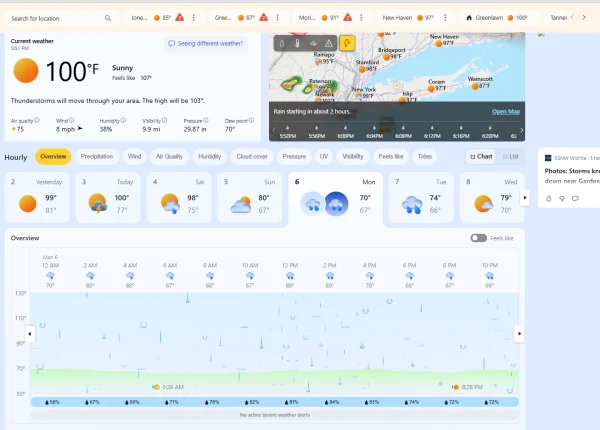The width and height of the screenshot is (600, 430).
Task: Go to earlier times on rain timeline
Action: tap(274, 130)
